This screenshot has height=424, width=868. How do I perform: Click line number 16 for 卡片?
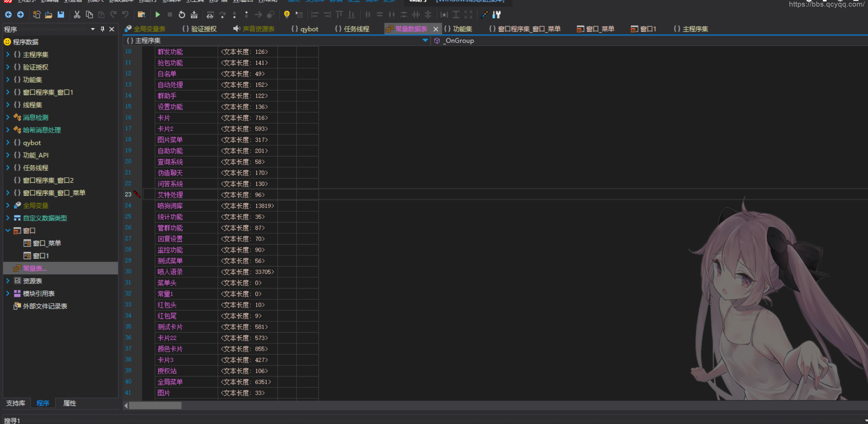tap(128, 118)
